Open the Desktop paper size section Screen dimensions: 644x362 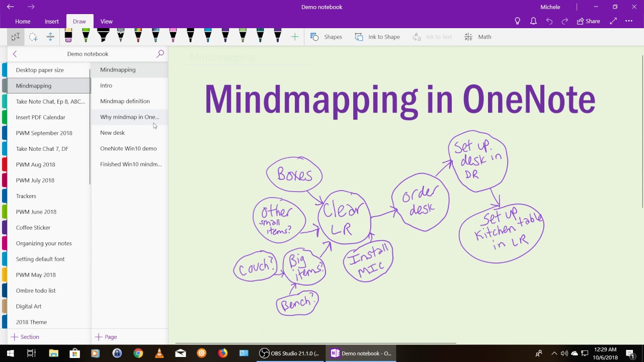pos(48,70)
